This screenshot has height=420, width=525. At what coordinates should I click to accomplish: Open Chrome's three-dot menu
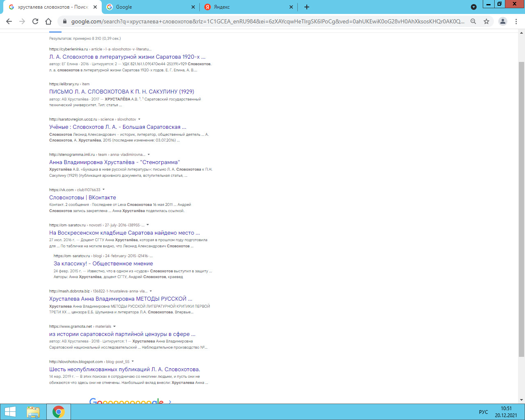[516, 21]
